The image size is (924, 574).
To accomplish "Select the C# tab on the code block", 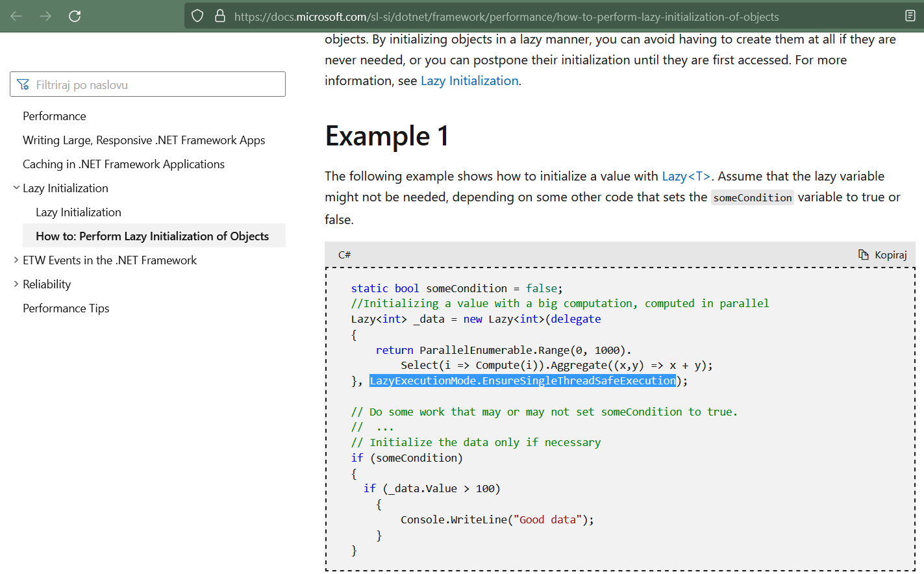I will click(344, 255).
